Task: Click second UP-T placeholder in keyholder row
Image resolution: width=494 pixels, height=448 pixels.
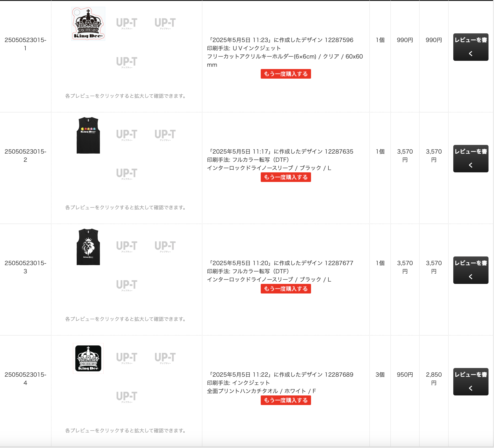Action: [x=127, y=24]
